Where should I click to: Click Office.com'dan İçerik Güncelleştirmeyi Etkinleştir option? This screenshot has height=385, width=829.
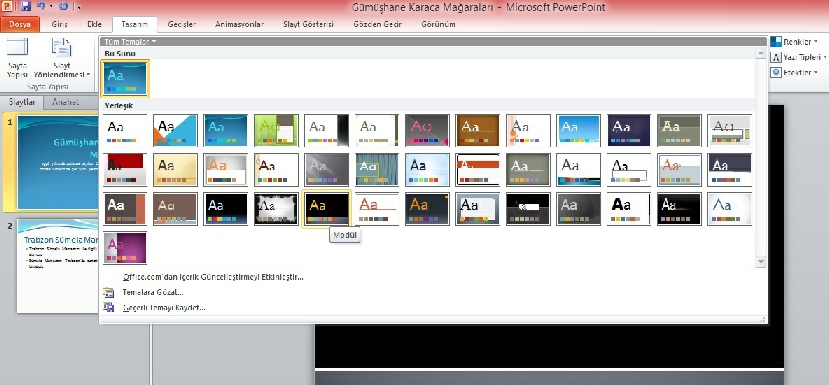(213, 277)
